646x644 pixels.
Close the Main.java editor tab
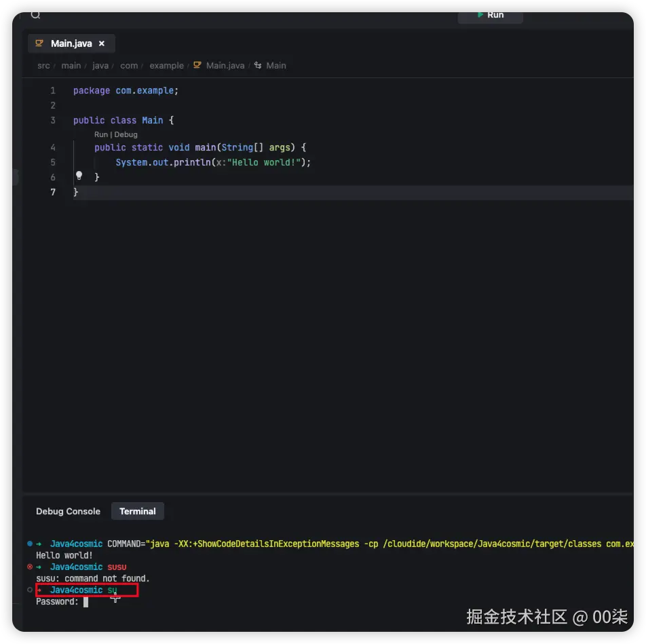tap(102, 43)
